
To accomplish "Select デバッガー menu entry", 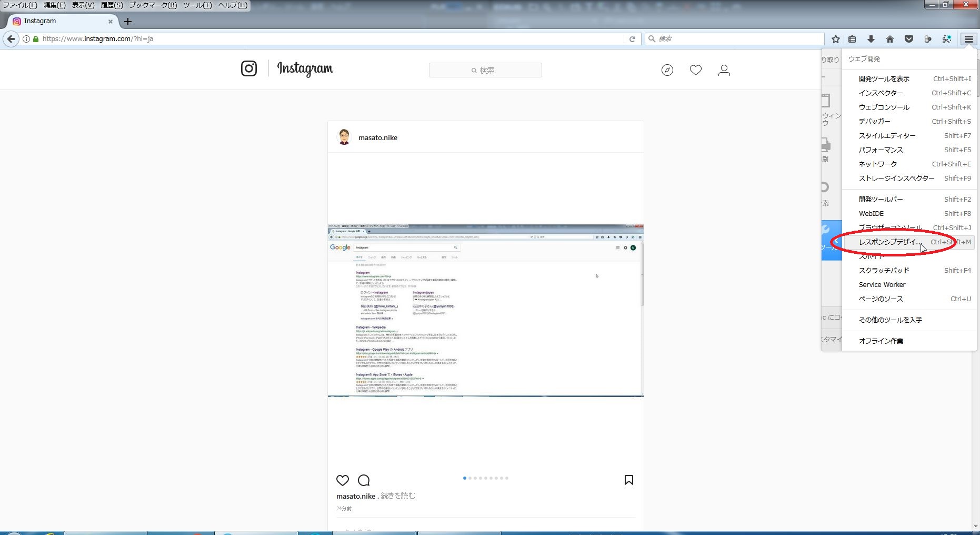I will [909, 121].
